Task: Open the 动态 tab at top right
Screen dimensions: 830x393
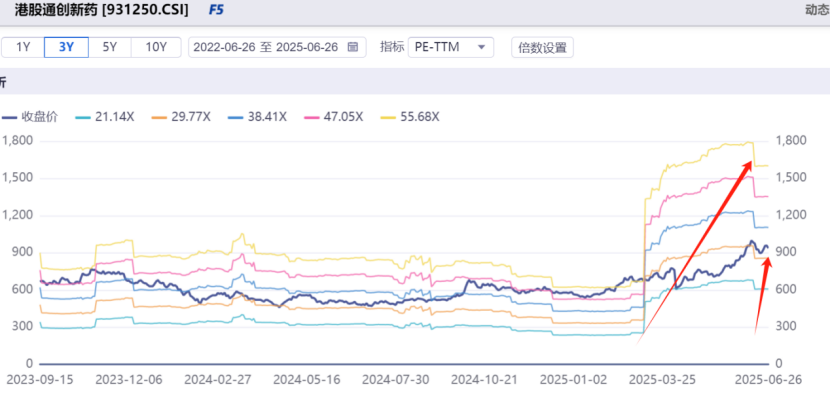Action: [817, 10]
